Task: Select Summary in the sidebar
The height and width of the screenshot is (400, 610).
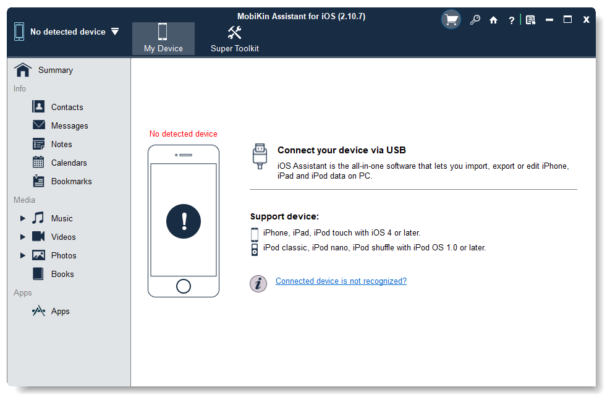Action: [x=55, y=70]
